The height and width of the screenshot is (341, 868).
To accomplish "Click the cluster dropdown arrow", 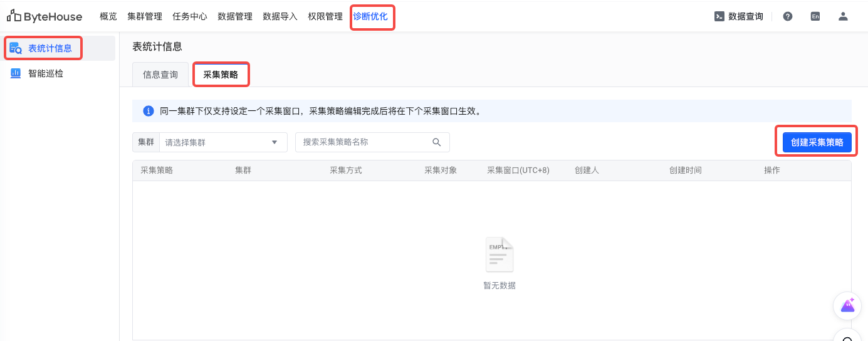I will (x=275, y=142).
